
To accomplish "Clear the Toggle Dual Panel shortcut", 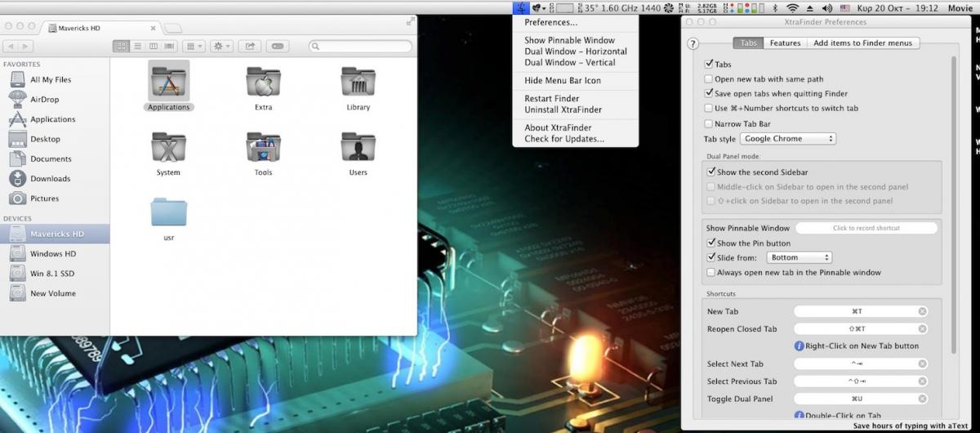I will tap(922, 399).
